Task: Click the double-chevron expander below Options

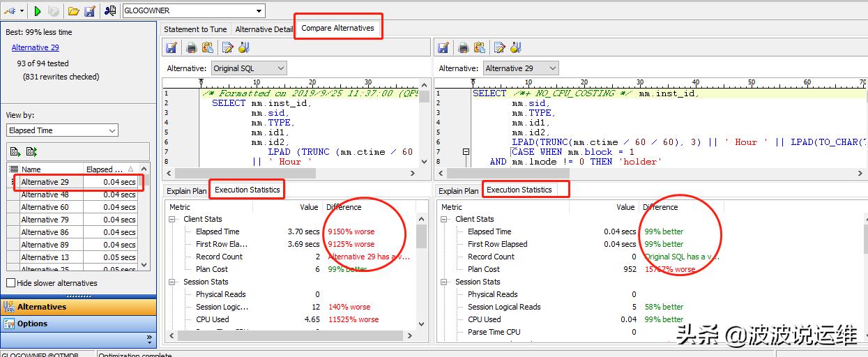Action: click(149, 339)
